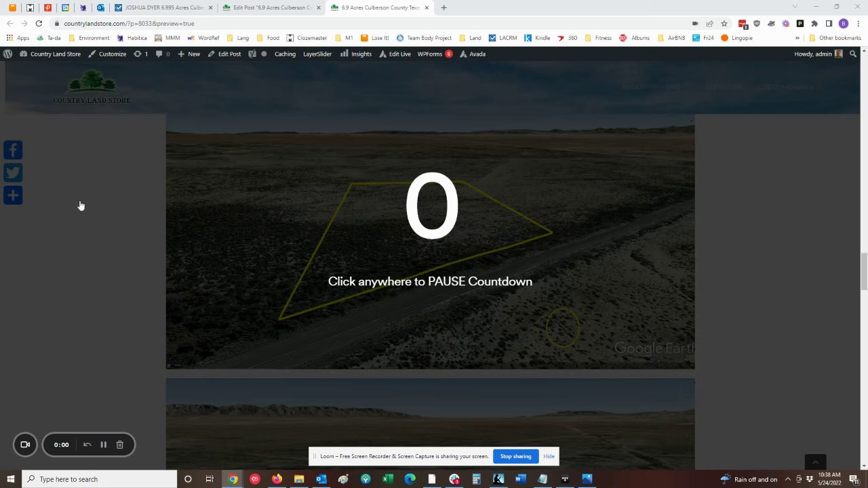868x488 pixels.
Task: Click Howdy, admin account menu
Action: (x=818, y=54)
